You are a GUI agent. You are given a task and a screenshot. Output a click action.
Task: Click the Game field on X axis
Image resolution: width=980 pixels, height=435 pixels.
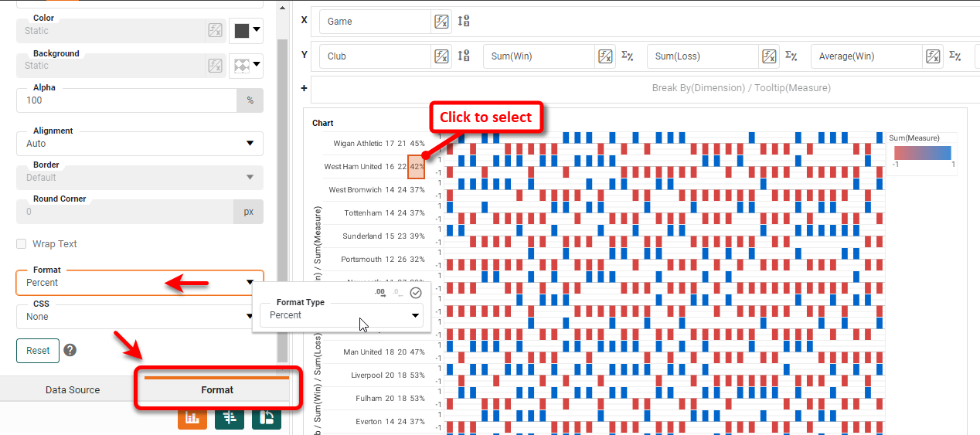pos(375,22)
